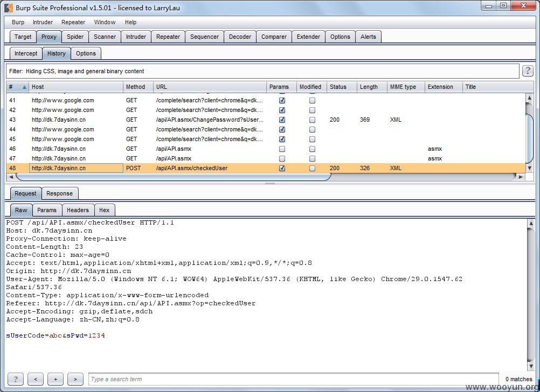
Task: Click the Burp Suite logo icon in title bar
Action: [x=8, y=8]
